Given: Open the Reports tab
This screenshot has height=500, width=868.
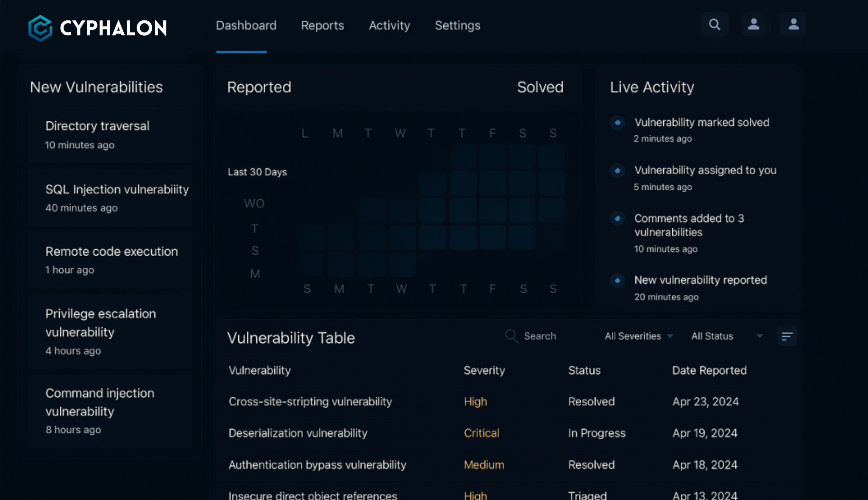Looking at the screenshot, I should 322,25.
